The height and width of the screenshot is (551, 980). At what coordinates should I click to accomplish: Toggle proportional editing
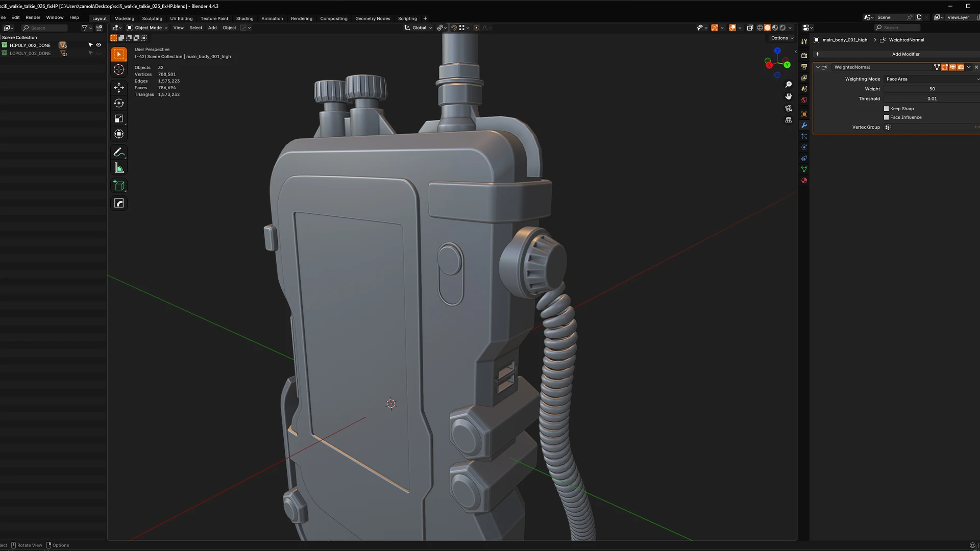tap(476, 28)
